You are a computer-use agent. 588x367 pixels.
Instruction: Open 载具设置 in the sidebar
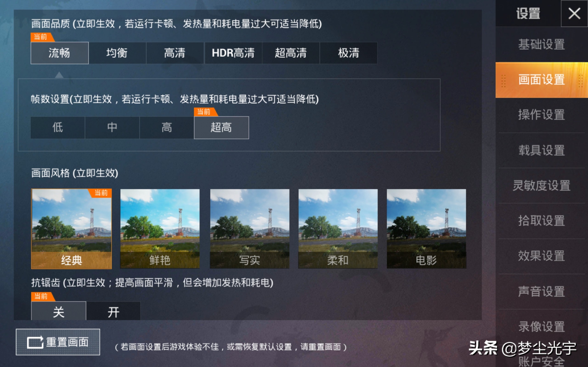[x=542, y=150]
